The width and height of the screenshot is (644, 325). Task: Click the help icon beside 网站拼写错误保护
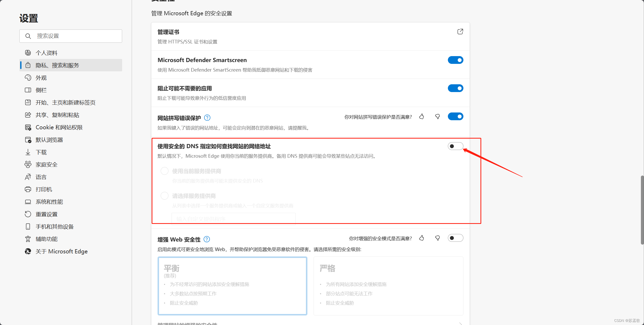pos(207,118)
